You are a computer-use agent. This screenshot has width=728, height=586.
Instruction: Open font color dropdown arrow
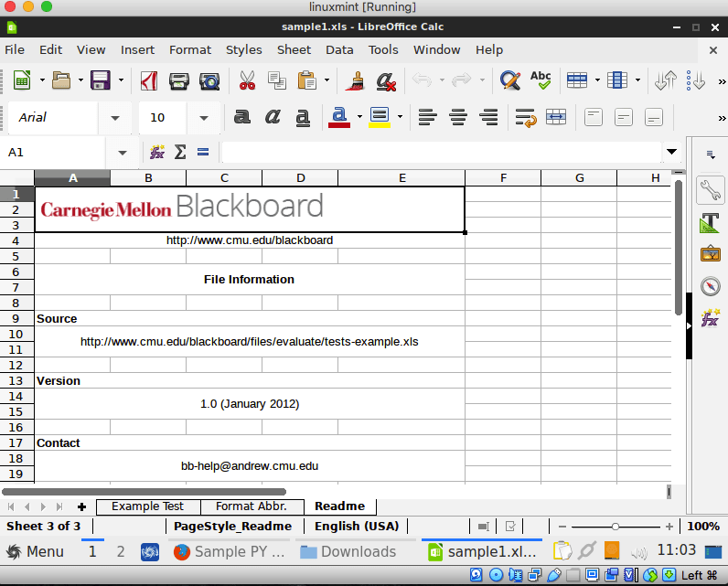coord(359,117)
